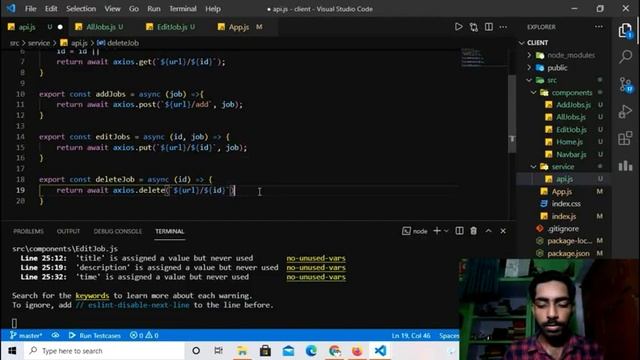640x360 pixels.
Task: Click the Windows search box
Action: point(104,351)
